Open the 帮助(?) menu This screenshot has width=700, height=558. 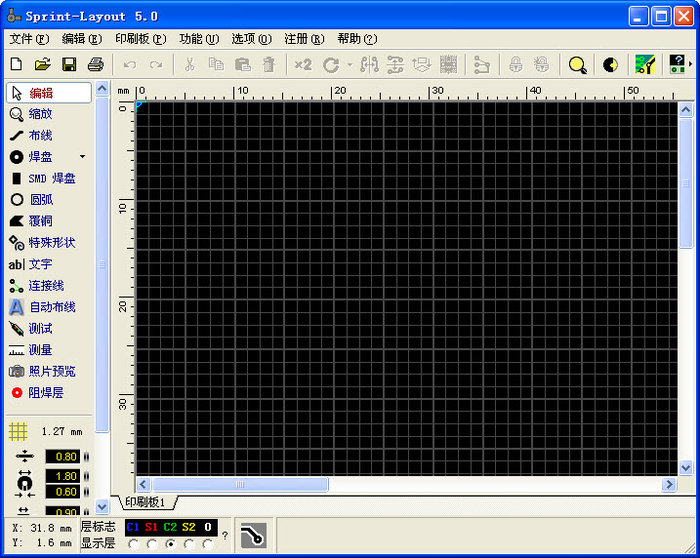pos(357,39)
